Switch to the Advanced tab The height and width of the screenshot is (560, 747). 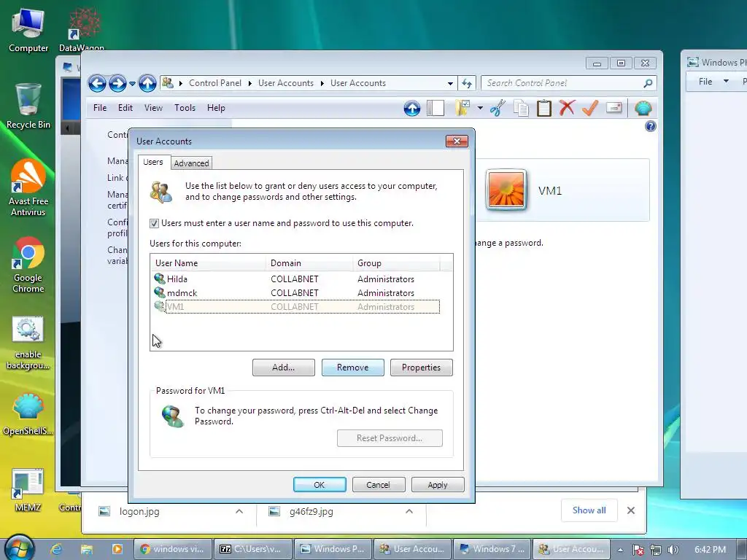pos(191,163)
